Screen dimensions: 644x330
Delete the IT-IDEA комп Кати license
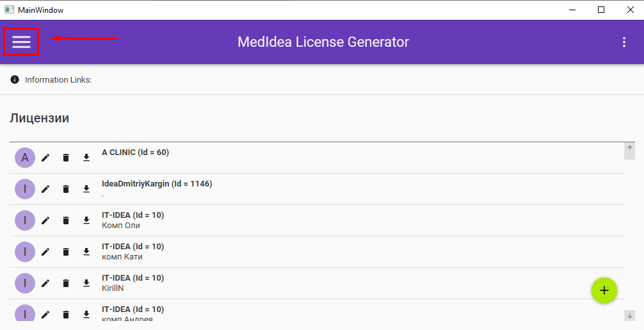(x=66, y=252)
